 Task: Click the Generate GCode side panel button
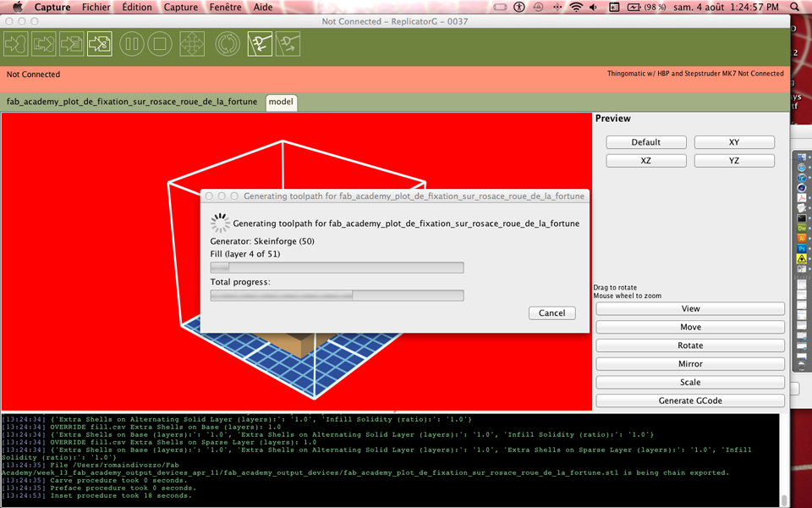[690, 400]
